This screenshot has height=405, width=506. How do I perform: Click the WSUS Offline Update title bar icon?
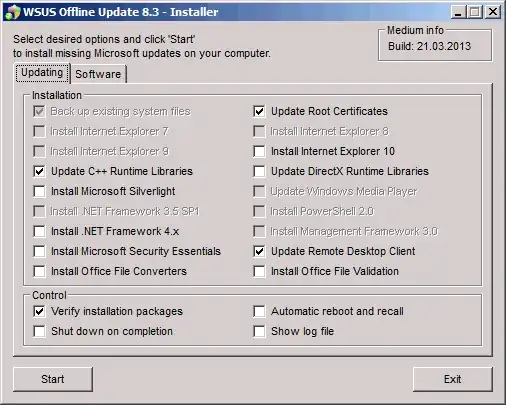click(12, 12)
